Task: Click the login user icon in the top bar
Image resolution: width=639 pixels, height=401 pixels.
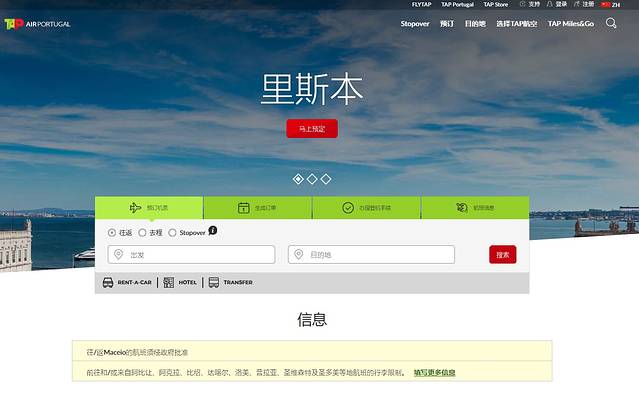Action: tap(549, 4)
